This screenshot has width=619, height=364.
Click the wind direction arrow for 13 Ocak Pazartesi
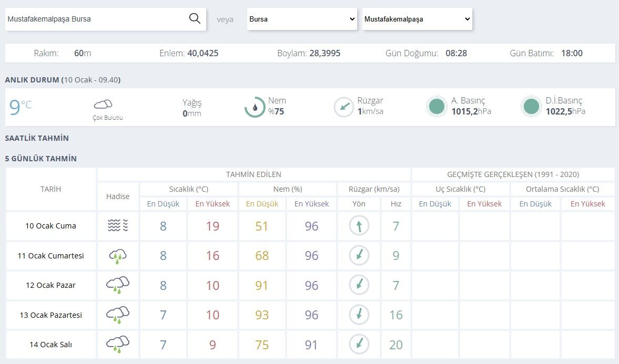click(x=359, y=315)
